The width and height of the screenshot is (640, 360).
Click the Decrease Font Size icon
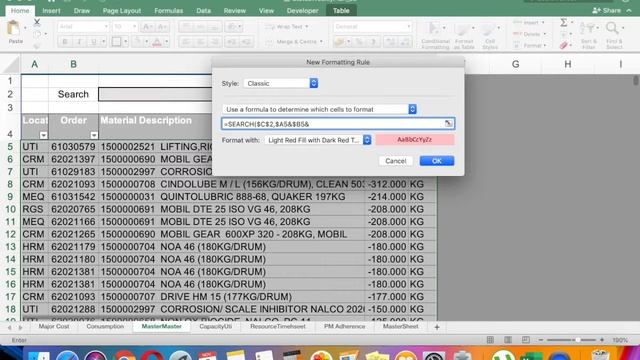point(162,27)
